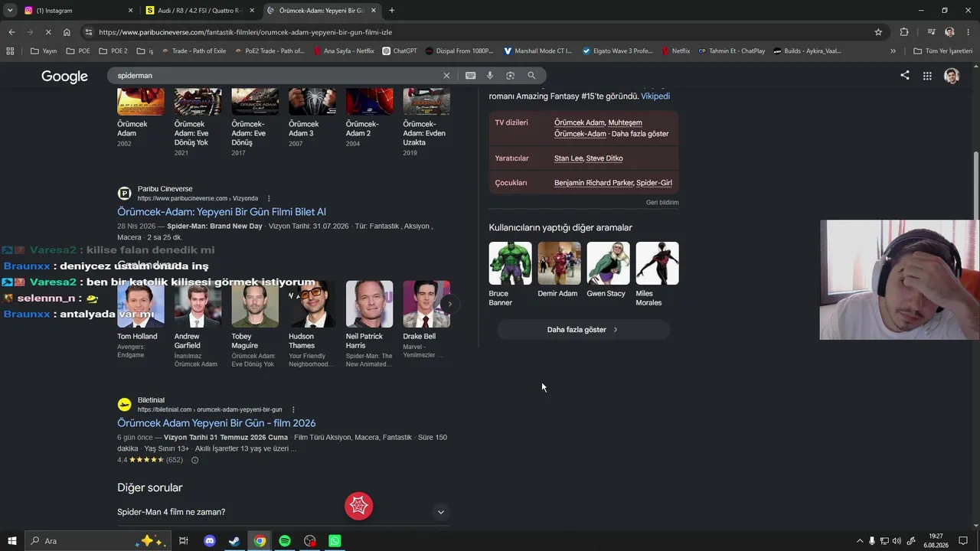Go back to the previous page in Chrome

(11, 32)
